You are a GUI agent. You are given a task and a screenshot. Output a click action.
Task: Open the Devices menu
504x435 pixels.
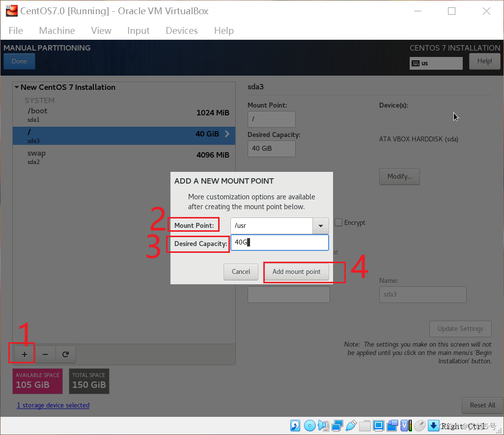pos(181,30)
